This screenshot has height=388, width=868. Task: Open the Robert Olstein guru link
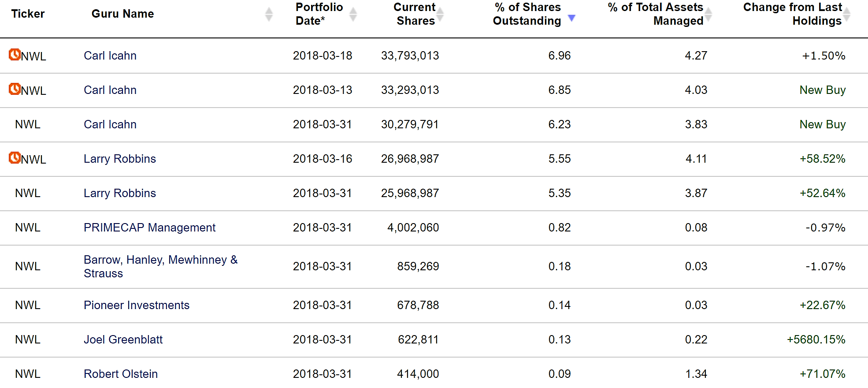click(121, 374)
